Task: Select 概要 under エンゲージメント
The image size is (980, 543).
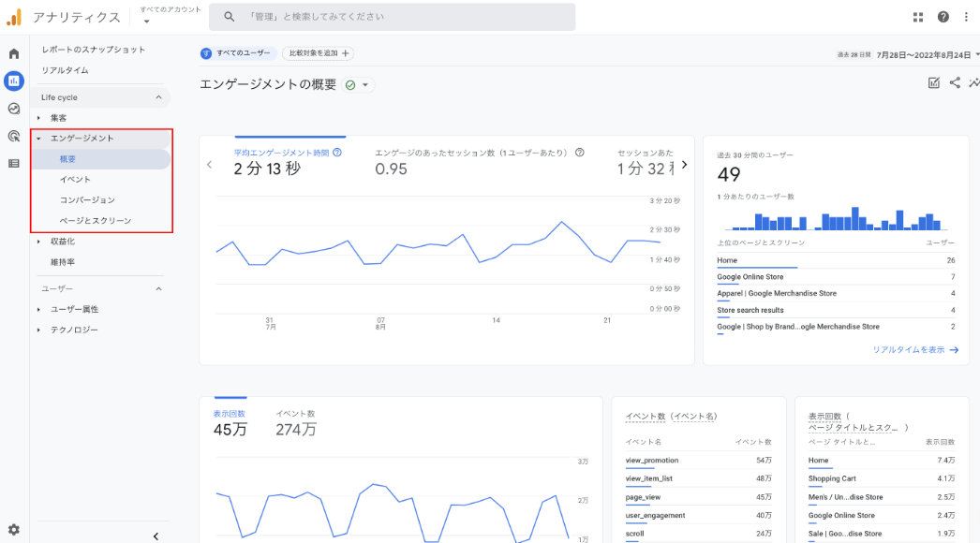Action: click(101, 159)
